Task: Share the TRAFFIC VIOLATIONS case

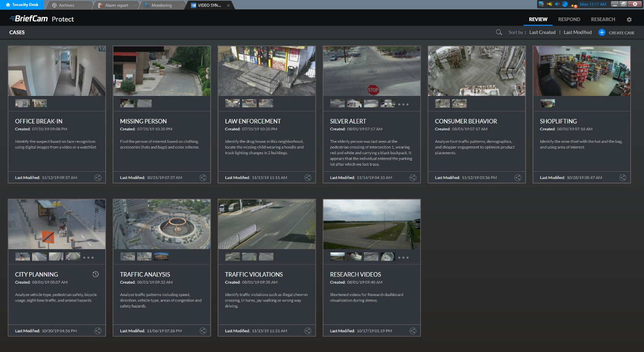Action: 308,330
